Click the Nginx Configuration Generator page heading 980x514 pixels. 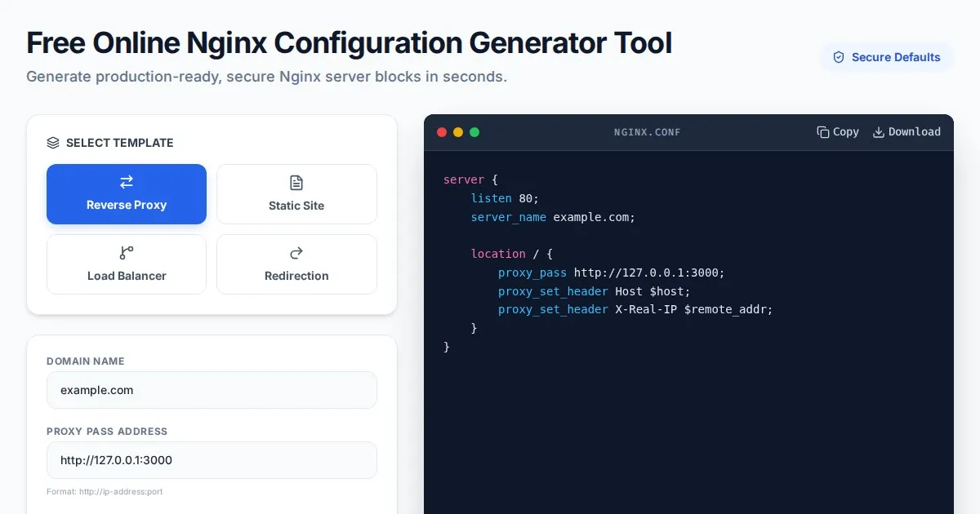(x=349, y=42)
